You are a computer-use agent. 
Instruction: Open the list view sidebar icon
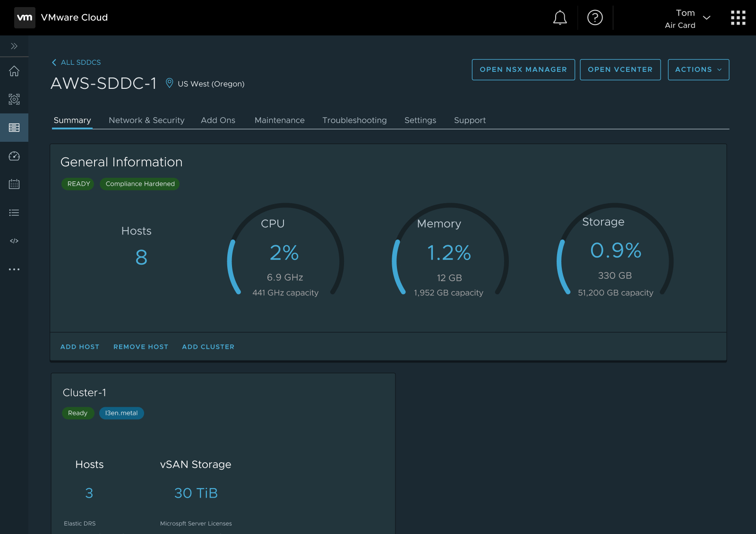pos(14,213)
